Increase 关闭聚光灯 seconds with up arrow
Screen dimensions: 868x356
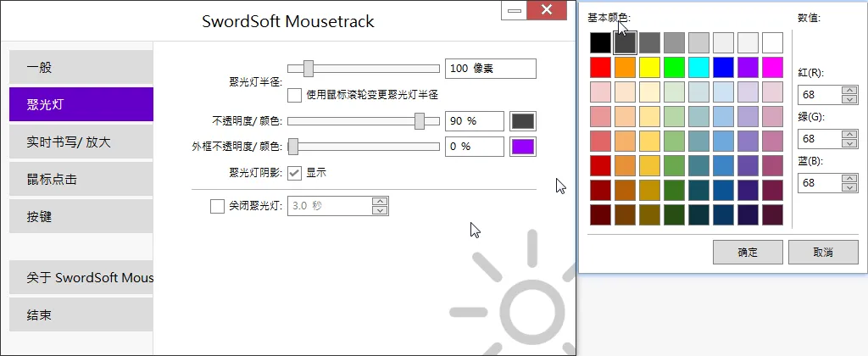tap(379, 202)
